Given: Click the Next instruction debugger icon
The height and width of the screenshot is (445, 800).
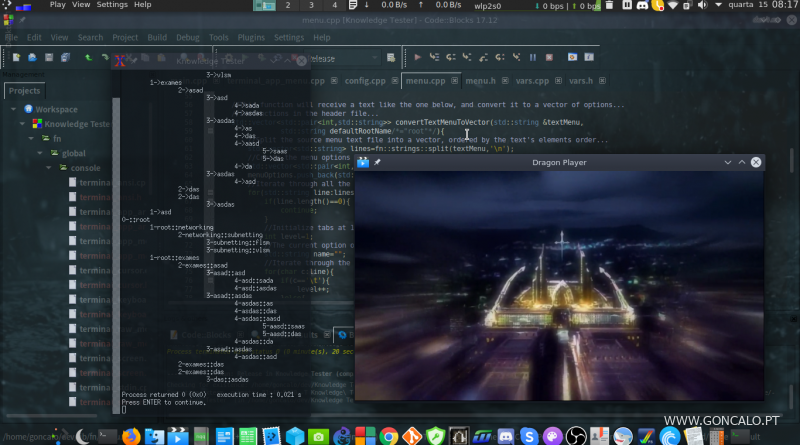Looking at the screenshot, I should (500, 57).
